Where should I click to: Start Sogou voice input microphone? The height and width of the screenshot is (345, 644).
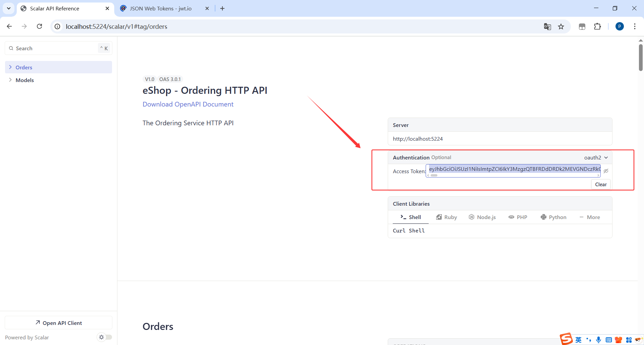tap(599, 340)
